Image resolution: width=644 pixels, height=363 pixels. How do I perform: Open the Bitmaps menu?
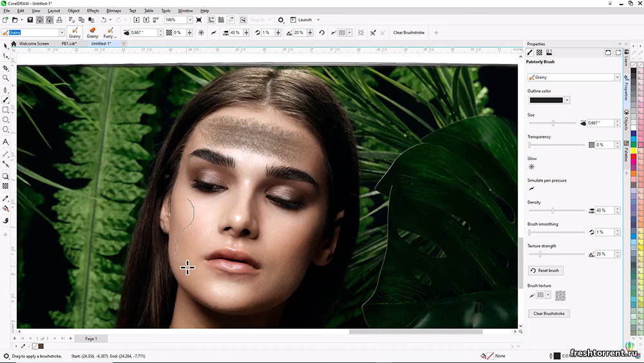(x=114, y=11)
